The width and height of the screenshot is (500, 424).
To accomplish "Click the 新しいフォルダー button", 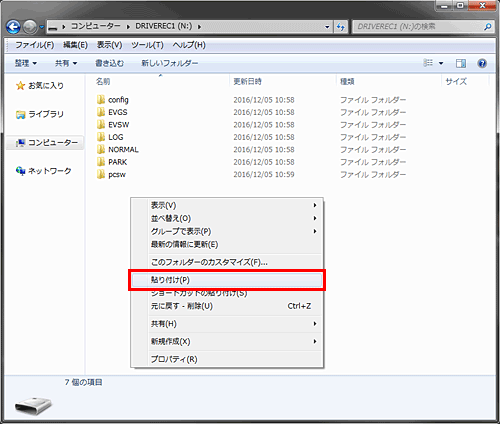I will click(170, 63).
